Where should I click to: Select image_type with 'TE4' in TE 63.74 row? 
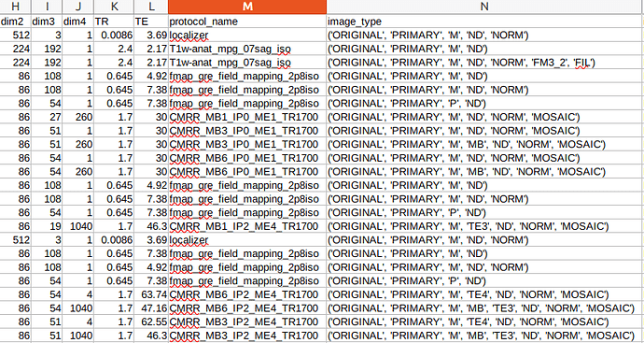pyautogui.click(x=485, y=294)
